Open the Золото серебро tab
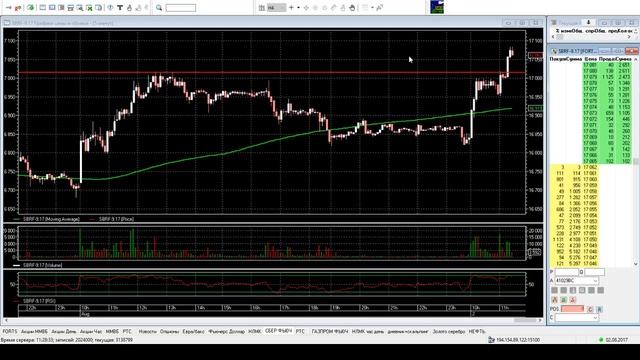The image size is (640, 360). 449,331
